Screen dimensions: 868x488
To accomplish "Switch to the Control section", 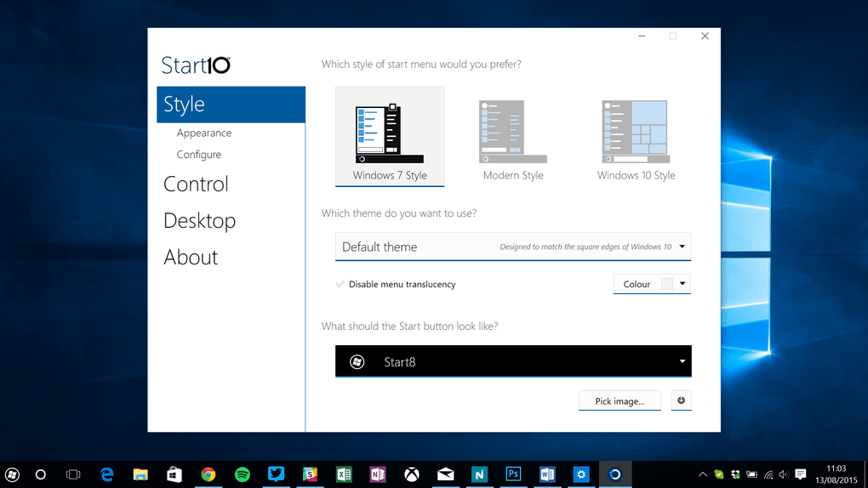I will 196,184.
